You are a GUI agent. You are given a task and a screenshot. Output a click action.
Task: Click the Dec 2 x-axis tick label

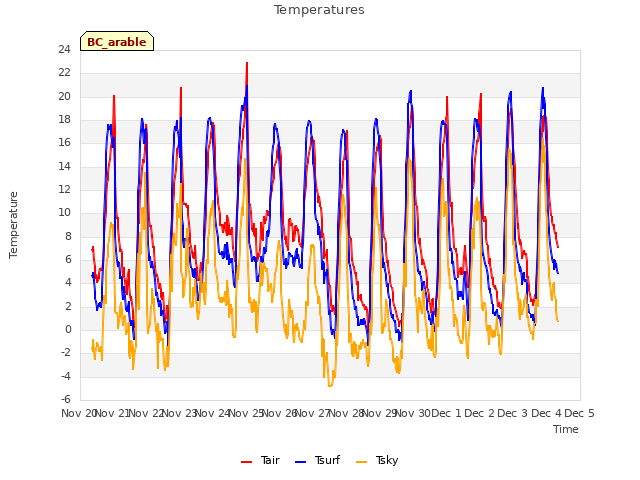click(x=480, y=413)
